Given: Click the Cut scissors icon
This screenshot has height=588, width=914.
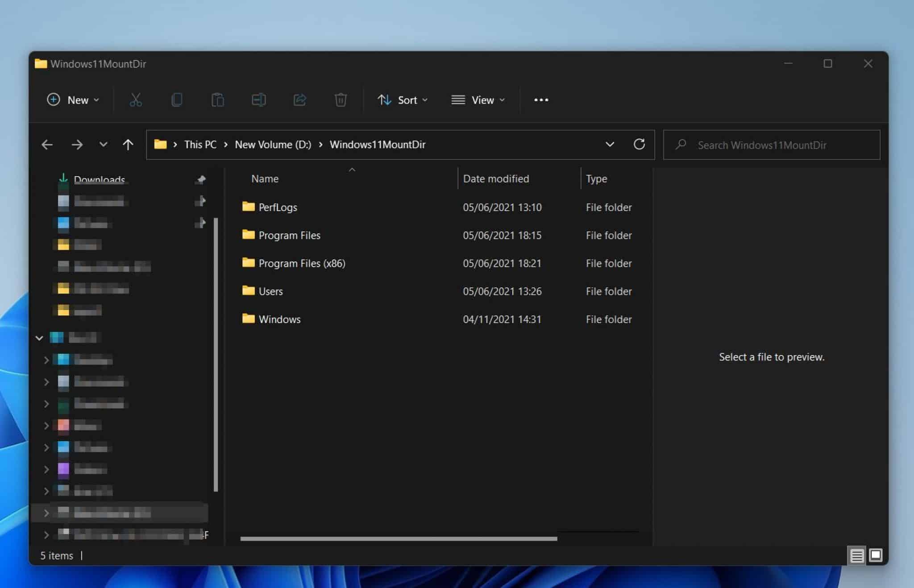Looking at the screenshot, I should pos(136,100).
